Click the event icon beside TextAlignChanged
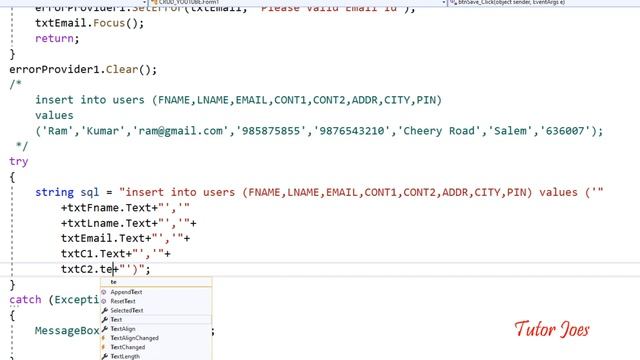 (104, 338)
